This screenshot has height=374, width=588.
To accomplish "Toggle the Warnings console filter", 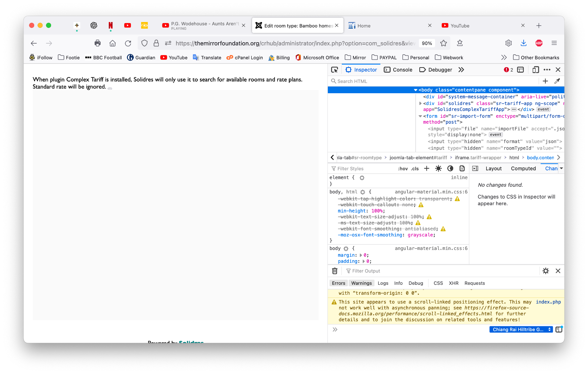I will pos(361,283).
